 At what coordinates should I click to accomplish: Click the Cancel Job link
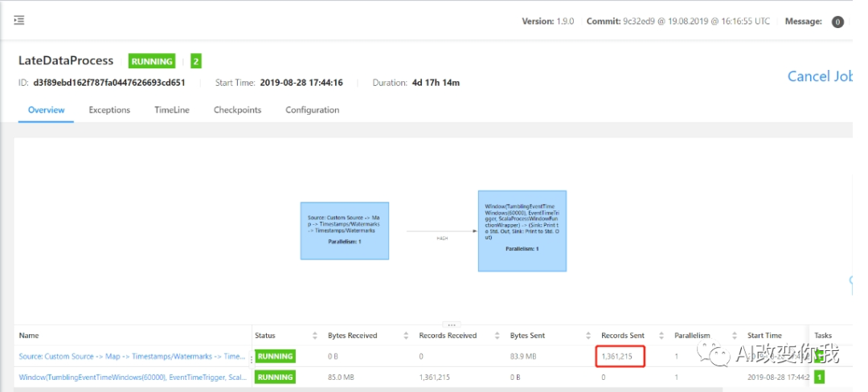pos(819,76)
